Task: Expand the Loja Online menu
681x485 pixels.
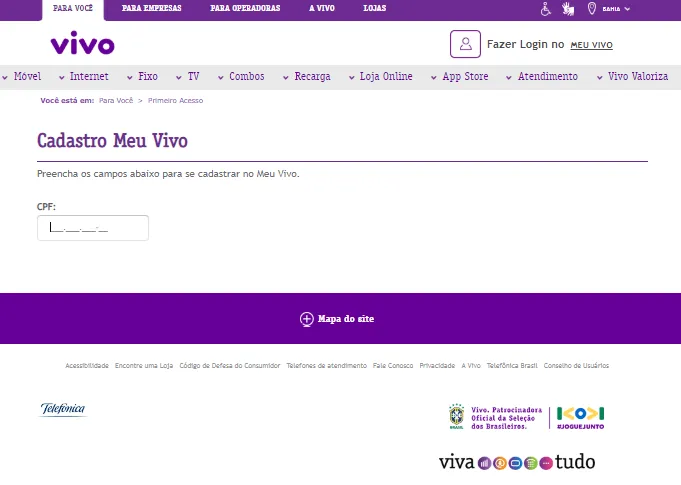Action: click(x=380, y=77)
